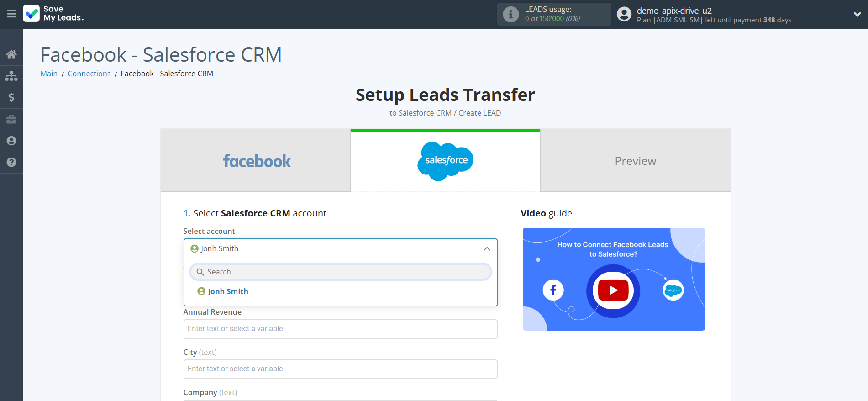
Task: Follow the Main breadcrumb link
Action: tap(49, 74)
